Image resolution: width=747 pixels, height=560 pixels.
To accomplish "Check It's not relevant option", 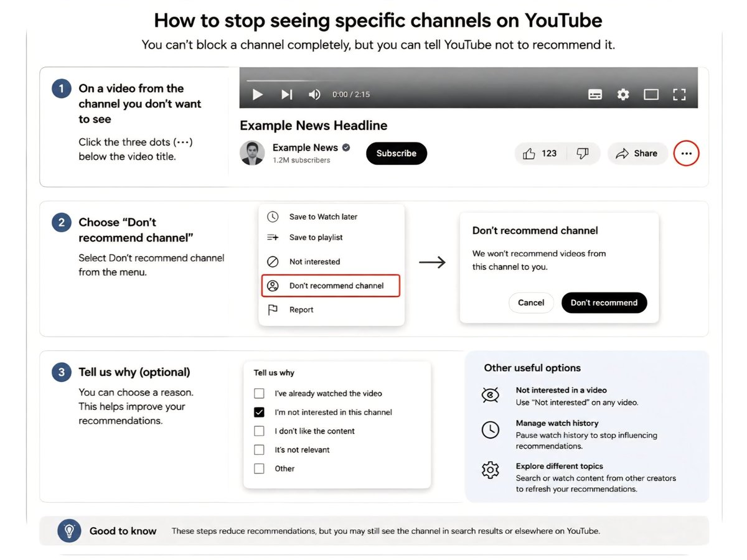I will tap(259, 449).
